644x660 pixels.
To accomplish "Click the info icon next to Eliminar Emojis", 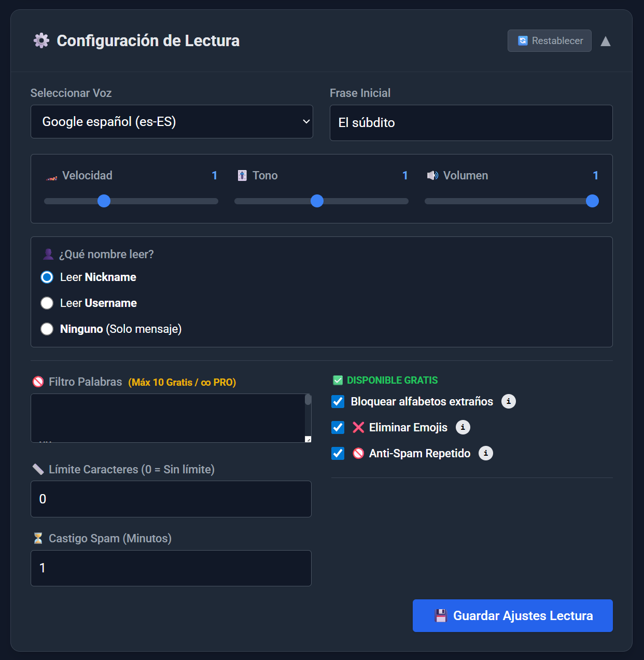I will click(x=463, y=427).
